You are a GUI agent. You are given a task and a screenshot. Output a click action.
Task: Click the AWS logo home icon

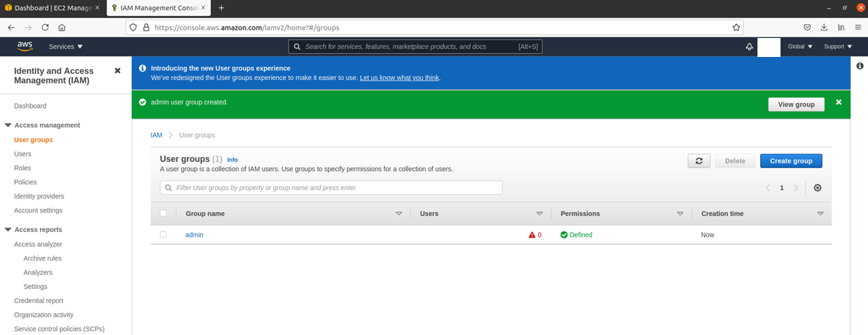[25, 47]
